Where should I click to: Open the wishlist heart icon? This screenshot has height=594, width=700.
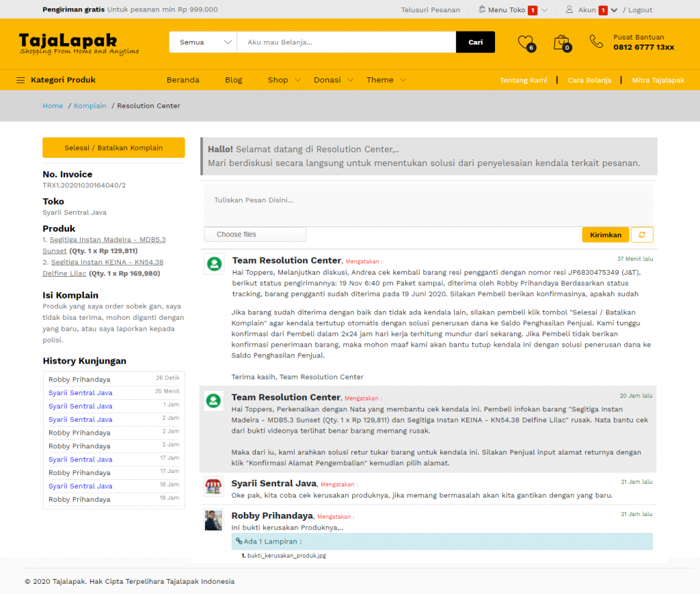526,43
